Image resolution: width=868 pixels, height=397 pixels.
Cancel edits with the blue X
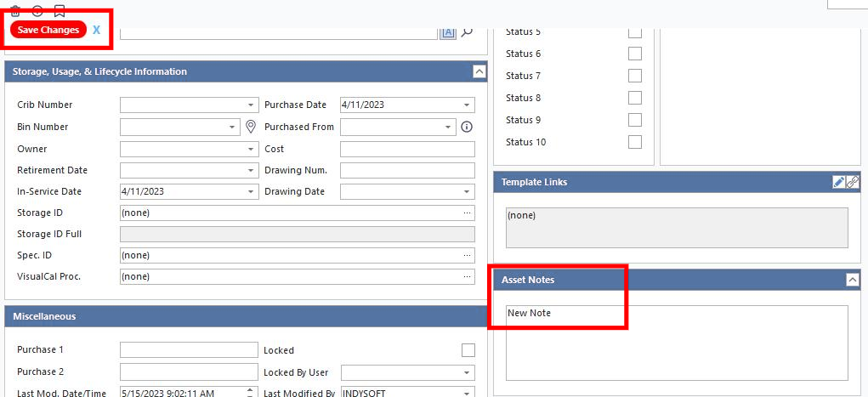tap(96, 30)
